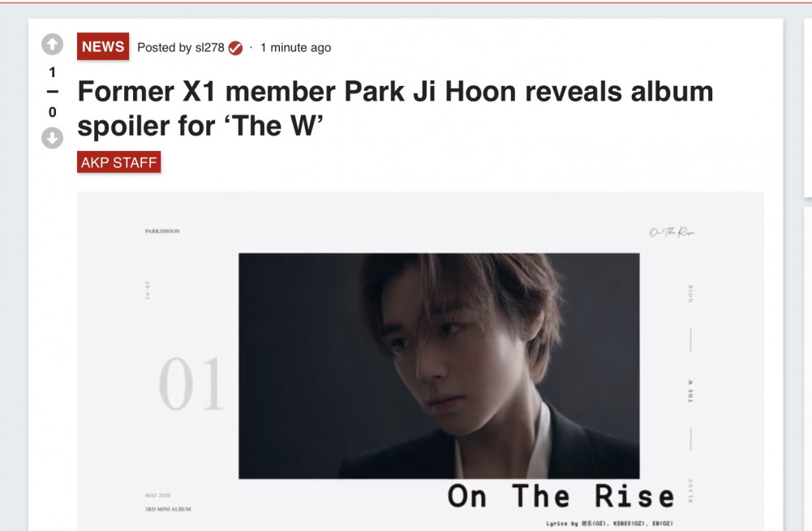Click the 'On The Rise' title text
The width and height of the screenshot is (812, 531).
click(x=561, y=496)
